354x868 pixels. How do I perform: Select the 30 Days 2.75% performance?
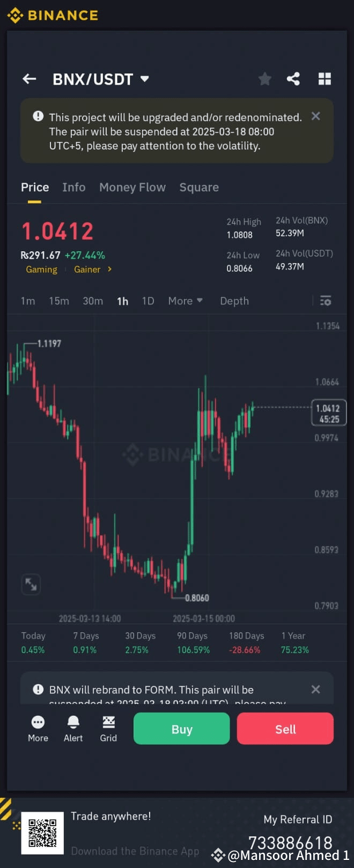140,642
